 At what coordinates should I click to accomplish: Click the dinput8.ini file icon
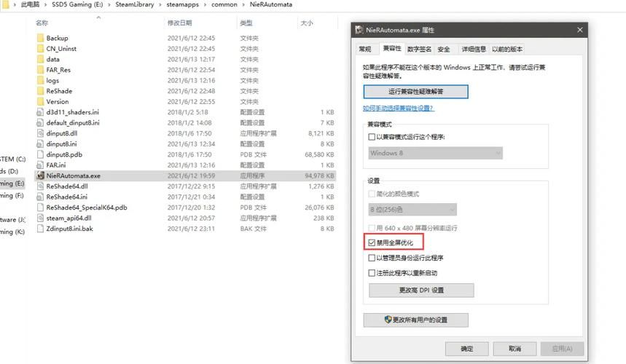click(x=40, y=143)
